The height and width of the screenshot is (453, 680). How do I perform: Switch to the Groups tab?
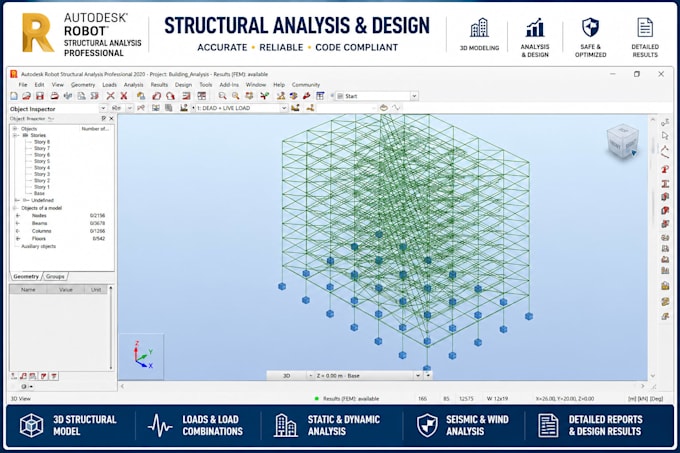pos(55,276)
